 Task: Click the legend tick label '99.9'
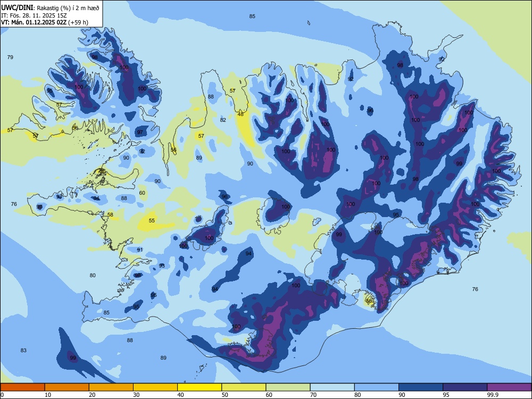click(492, 395)
